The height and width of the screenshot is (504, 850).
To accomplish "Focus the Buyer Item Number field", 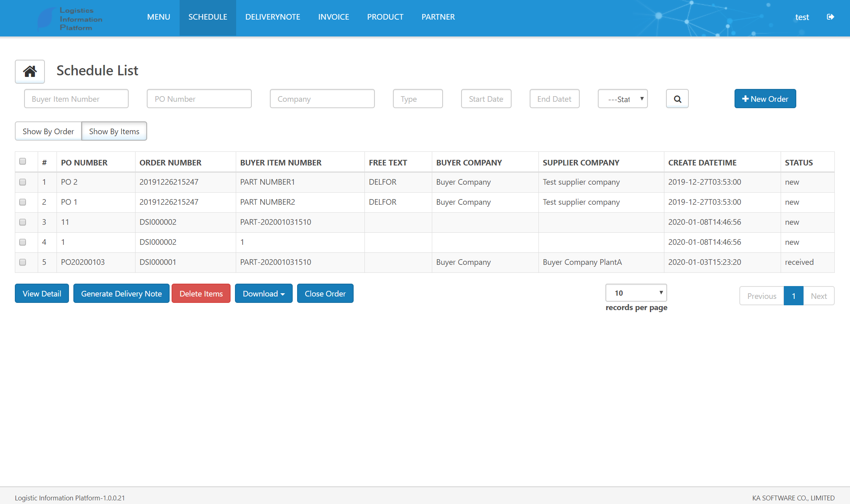I will [x=76, y=99].
